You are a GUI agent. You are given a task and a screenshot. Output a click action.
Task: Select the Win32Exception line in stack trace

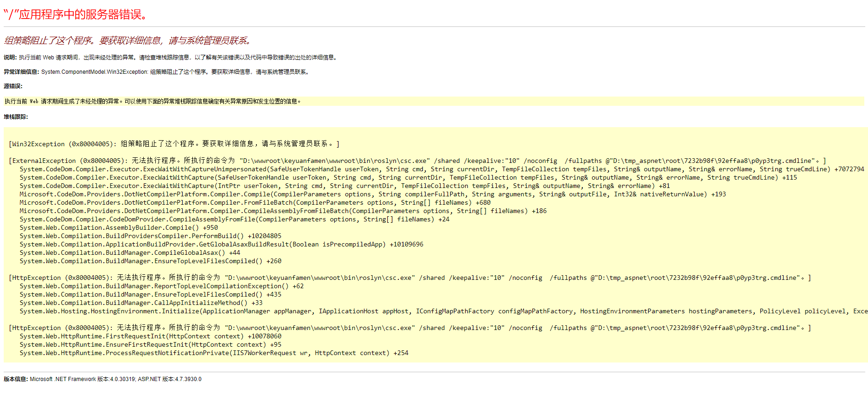coord(174,144)
